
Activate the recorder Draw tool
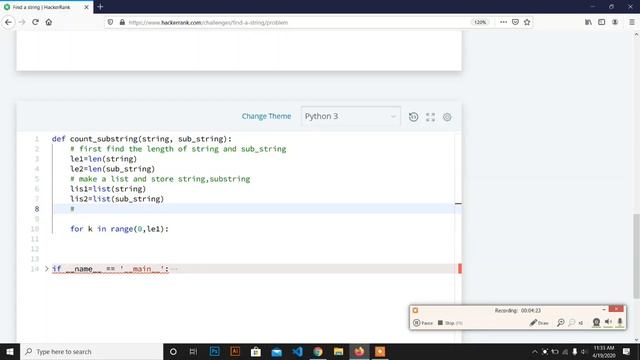[539, 323]
